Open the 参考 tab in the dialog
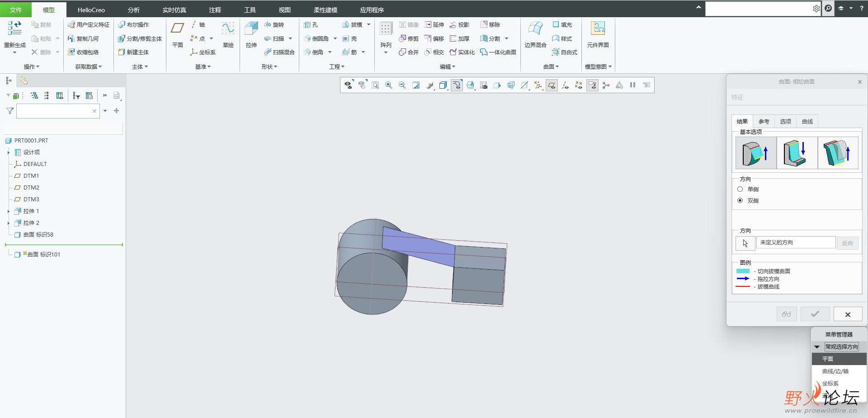This screenshot has width=868, height=418. coord(764,121)
